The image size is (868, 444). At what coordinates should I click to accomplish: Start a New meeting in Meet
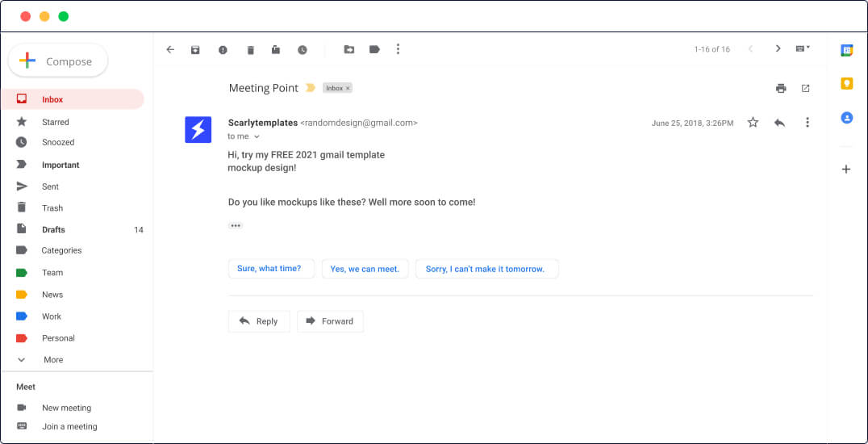[x=66, y=408]
